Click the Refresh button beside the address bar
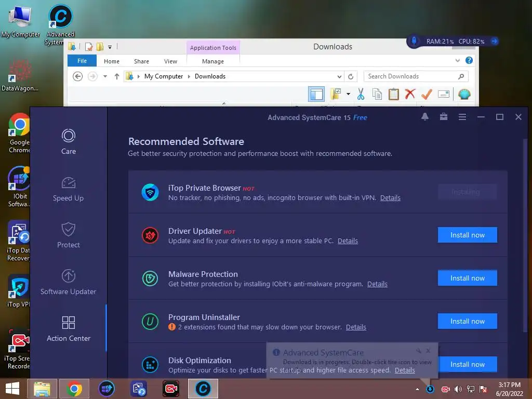This screenshot has width=532, height=399. coord(351,76)
